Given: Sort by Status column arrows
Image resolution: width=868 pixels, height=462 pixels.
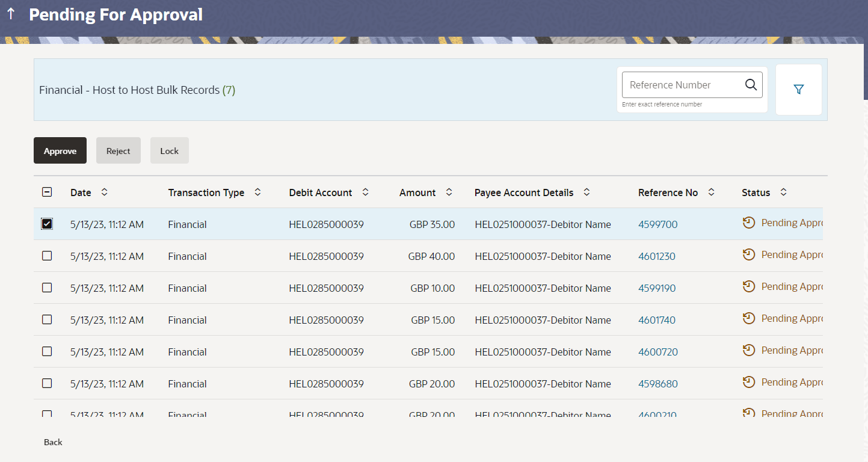Looking at the screenshot, I should pos(783,192).
